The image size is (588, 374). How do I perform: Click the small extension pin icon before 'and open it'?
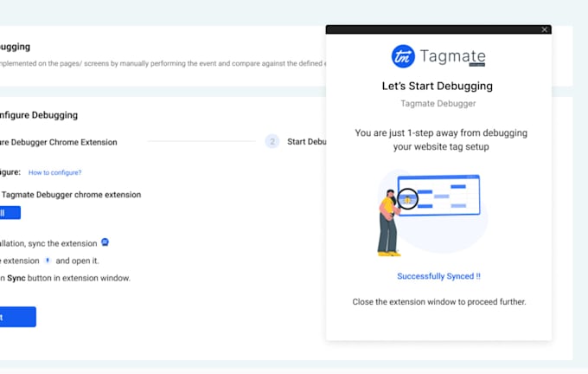click(48, 261)
